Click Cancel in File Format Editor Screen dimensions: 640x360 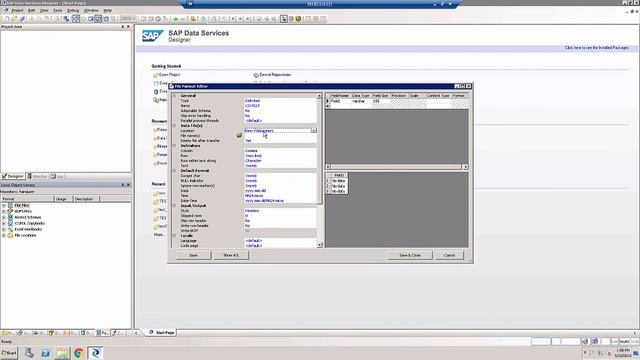tap(449, 255)
